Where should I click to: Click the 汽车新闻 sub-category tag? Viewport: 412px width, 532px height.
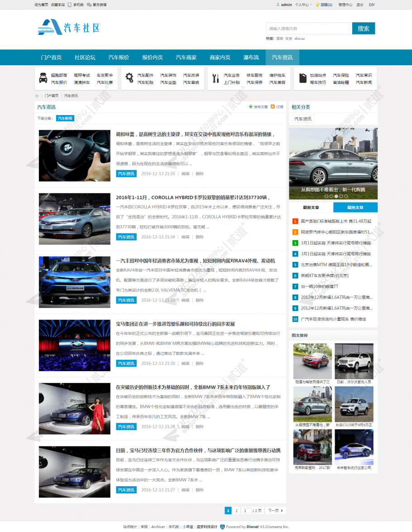65,118
